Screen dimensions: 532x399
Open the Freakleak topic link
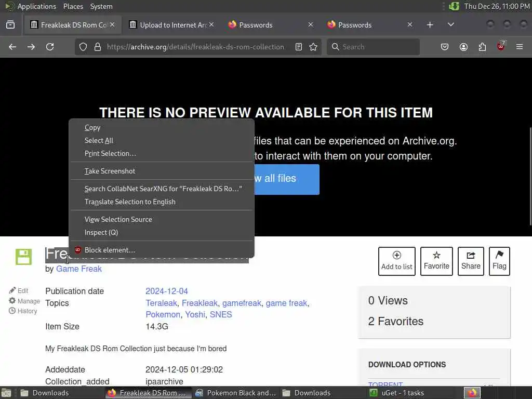pyautogui.click(x=199, y=303)
